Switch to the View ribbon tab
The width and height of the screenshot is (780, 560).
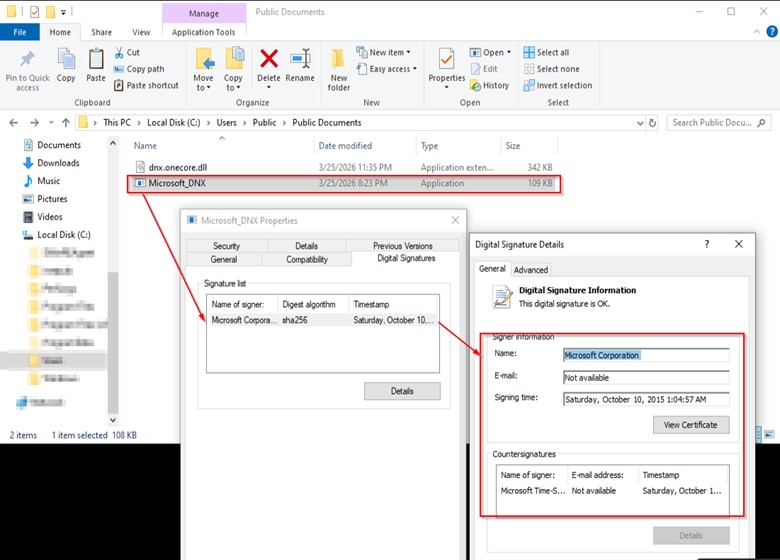(x=141, y=32)
